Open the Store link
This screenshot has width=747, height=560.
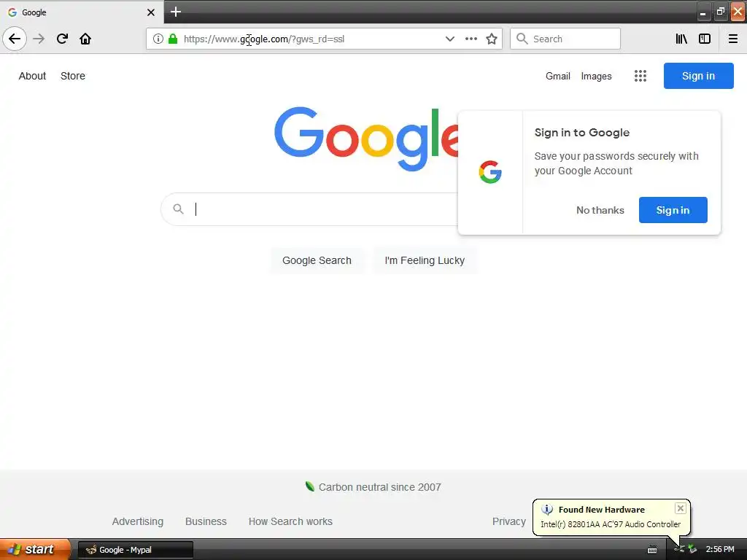[73, 76]
